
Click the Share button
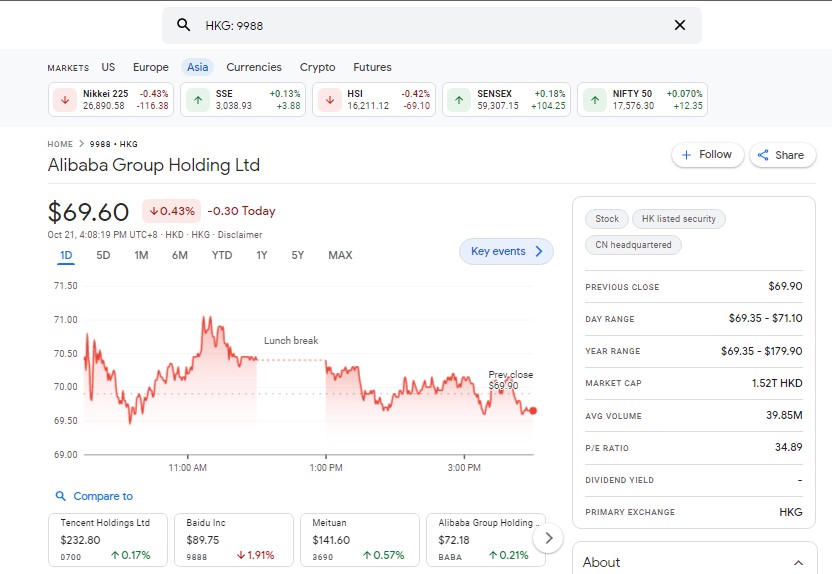click(783, 155)
